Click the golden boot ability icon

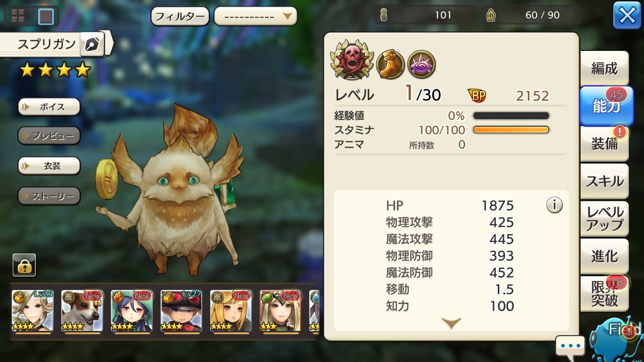click(391, 65)
